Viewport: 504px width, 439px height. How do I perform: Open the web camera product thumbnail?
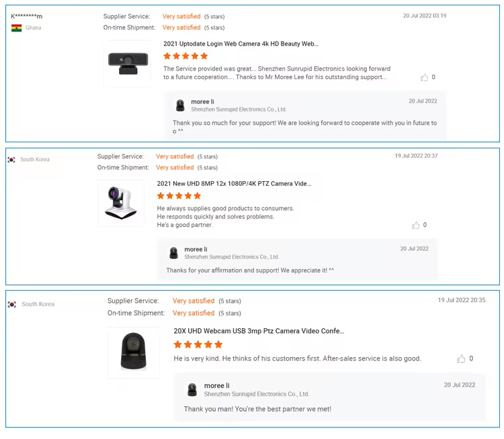click(127, 63)
